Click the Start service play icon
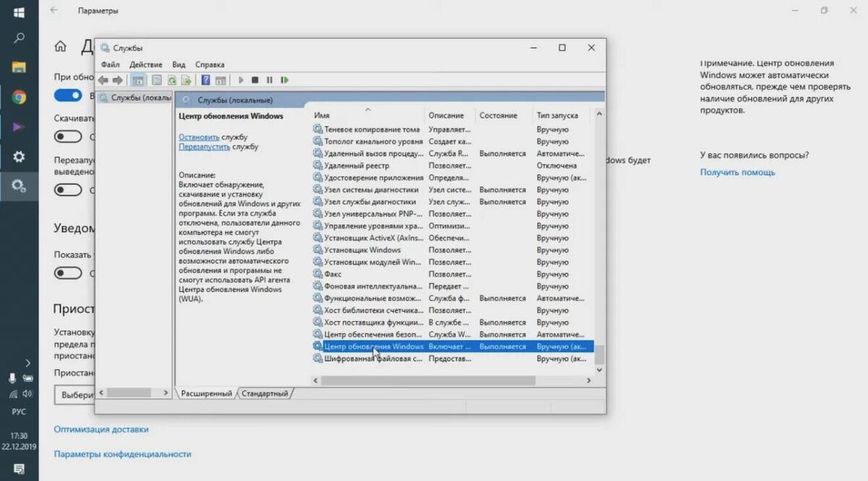The width and height of the screenshot is (868, 481). 241,80
